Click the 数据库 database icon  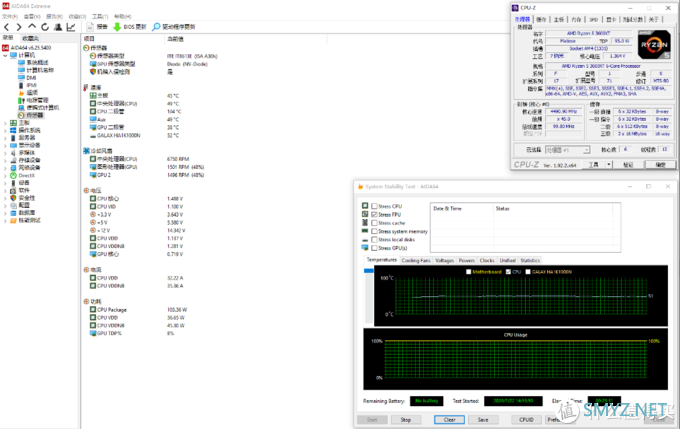point(13,213)
